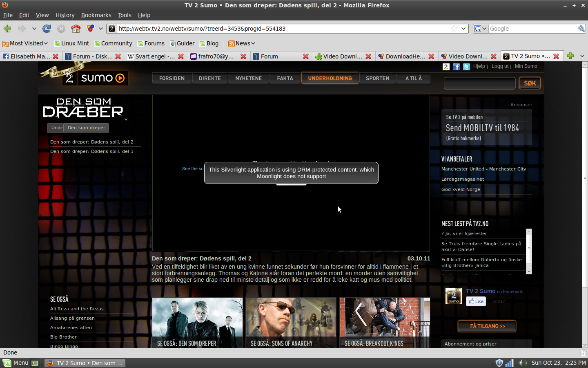Click the Logg ut link
This screenshot has width=588, height=368.
[x=500, y=66]
